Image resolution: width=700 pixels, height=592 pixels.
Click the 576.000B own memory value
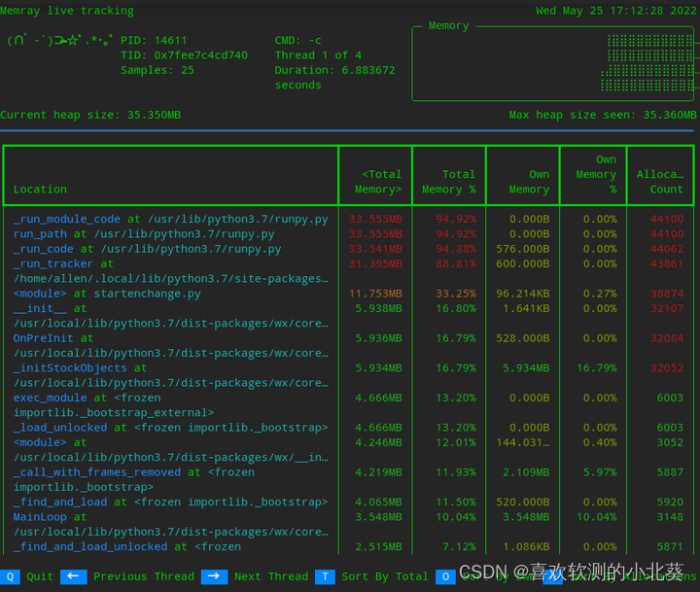tap(523, 249)
